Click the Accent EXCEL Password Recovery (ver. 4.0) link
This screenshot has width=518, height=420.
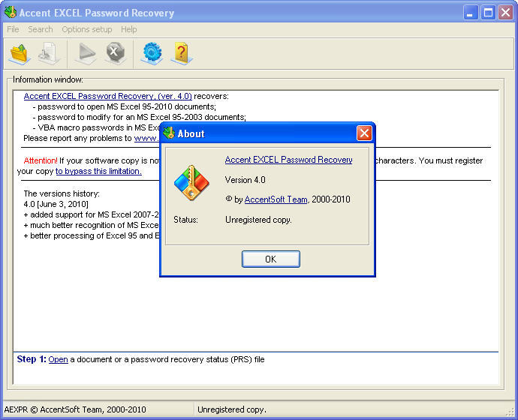107,96
